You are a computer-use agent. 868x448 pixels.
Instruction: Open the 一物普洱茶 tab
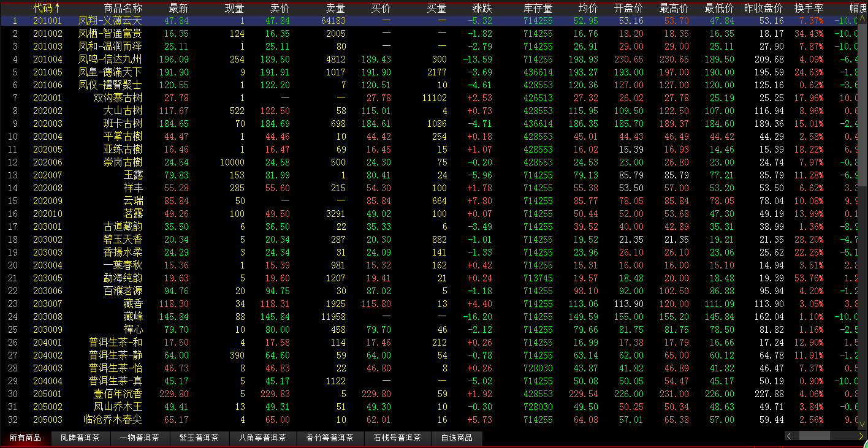click(139, 438)
